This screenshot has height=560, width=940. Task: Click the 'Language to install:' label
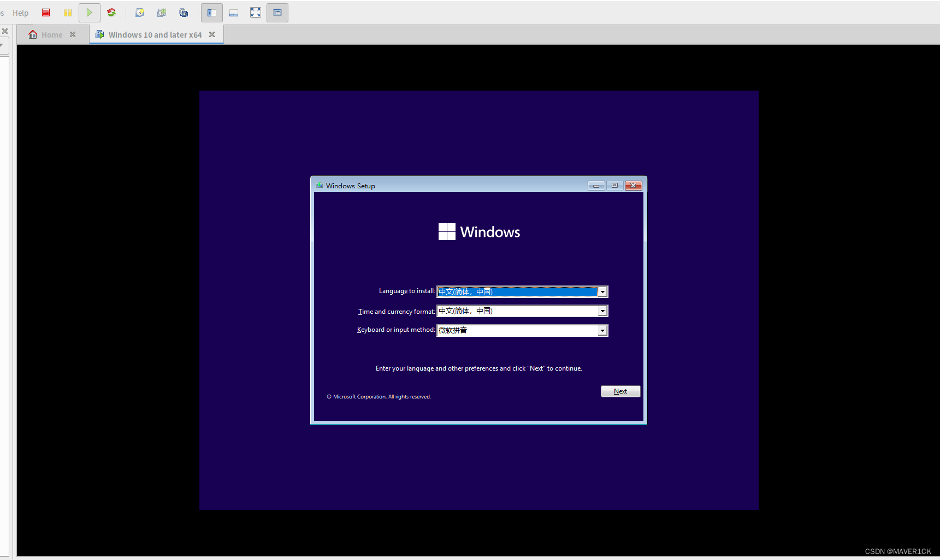click(x=407, y=291)
